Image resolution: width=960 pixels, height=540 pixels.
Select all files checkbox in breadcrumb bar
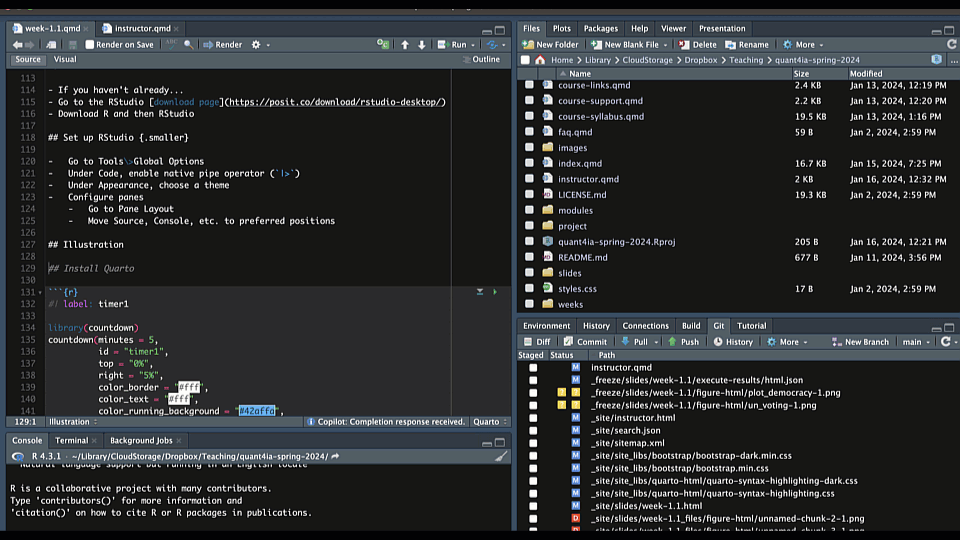point(525,60)
